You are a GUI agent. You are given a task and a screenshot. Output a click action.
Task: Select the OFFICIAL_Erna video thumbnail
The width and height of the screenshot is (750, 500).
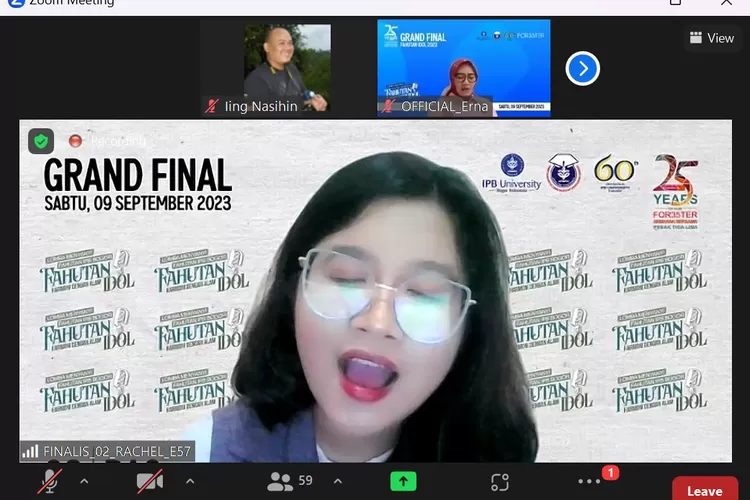[463, 68]
